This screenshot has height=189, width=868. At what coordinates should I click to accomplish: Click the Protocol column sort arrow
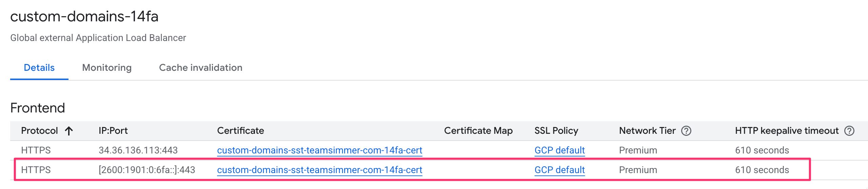(69, 131)
